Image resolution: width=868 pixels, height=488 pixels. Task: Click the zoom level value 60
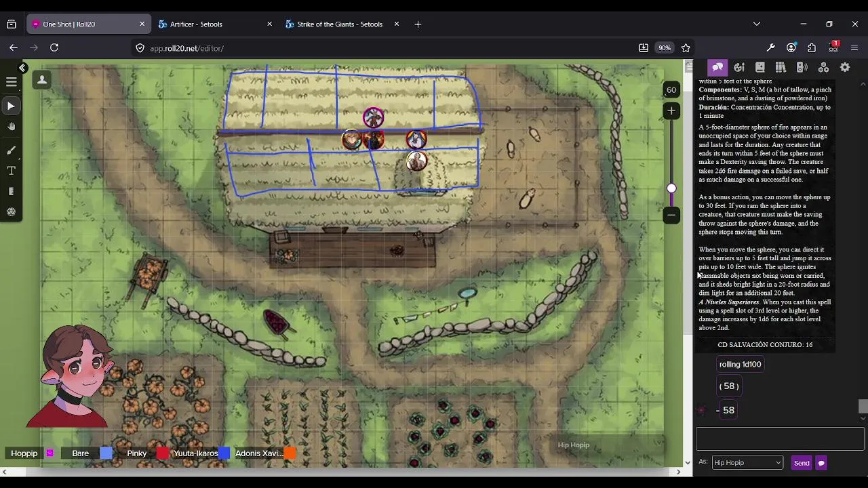(x=671, y=89)
